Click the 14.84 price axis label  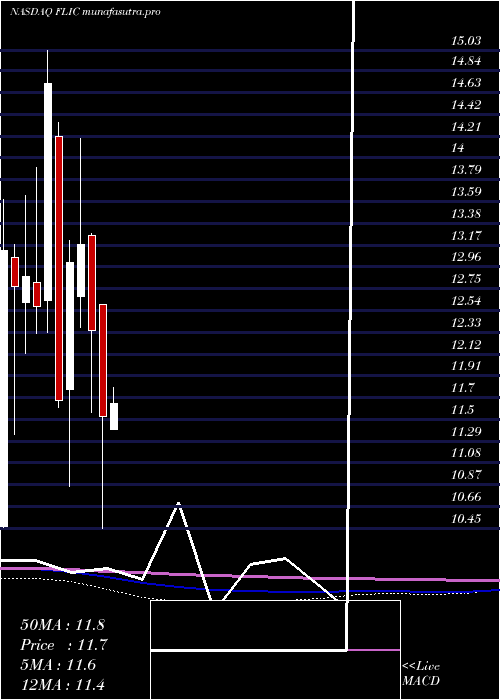click(x=466, y=61)
